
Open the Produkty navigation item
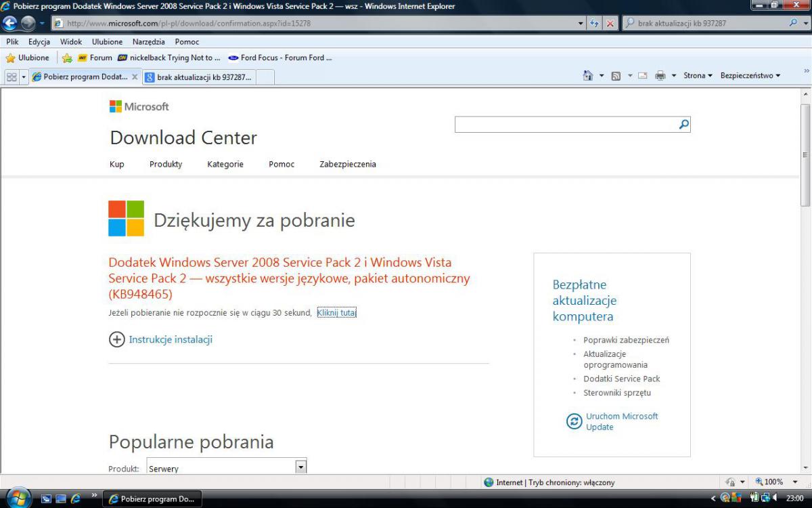coord(166,164)
